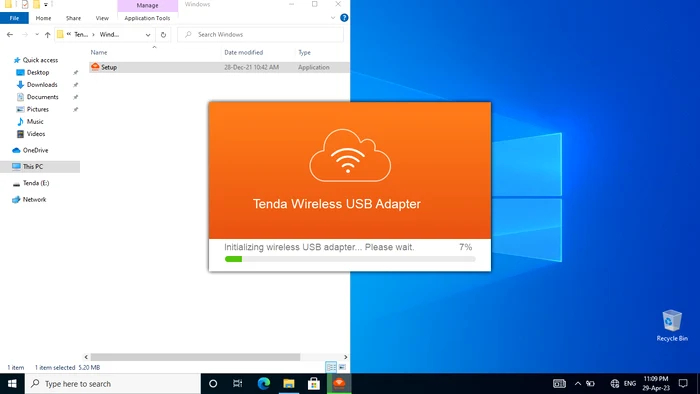
Task: Open File Explorer from taskbar
Action: (289, 384)
